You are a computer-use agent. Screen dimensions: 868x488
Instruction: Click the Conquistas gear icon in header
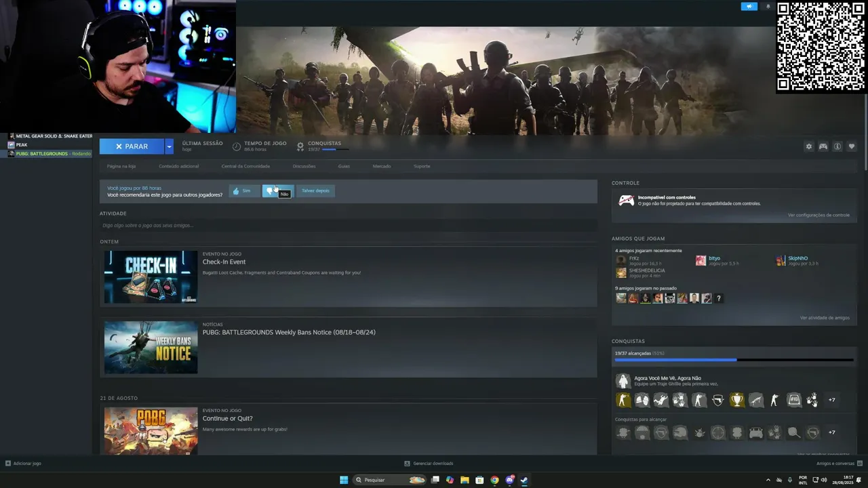click(x=300, y=146)
